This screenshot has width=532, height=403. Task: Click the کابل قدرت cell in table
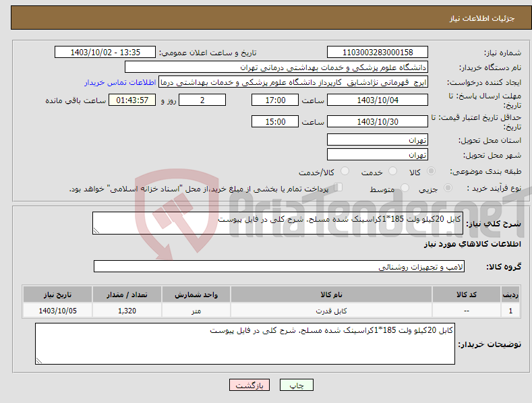pyautogui.click(x=331, y=311)
